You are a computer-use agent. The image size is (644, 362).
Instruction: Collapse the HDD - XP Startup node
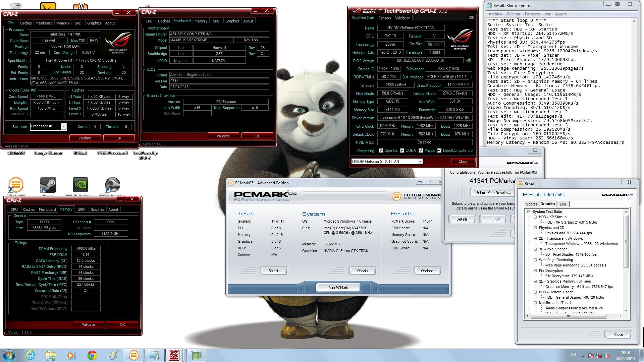[535, 217]
